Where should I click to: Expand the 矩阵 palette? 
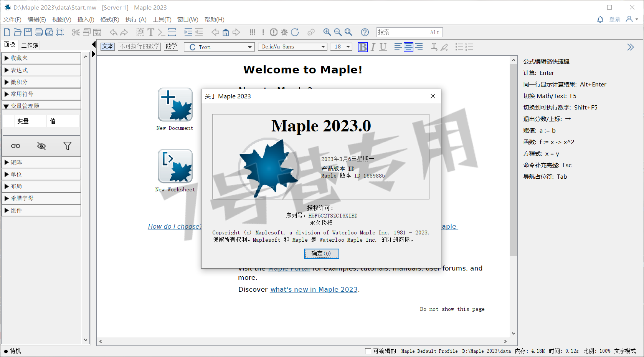(x=41, y=163)
